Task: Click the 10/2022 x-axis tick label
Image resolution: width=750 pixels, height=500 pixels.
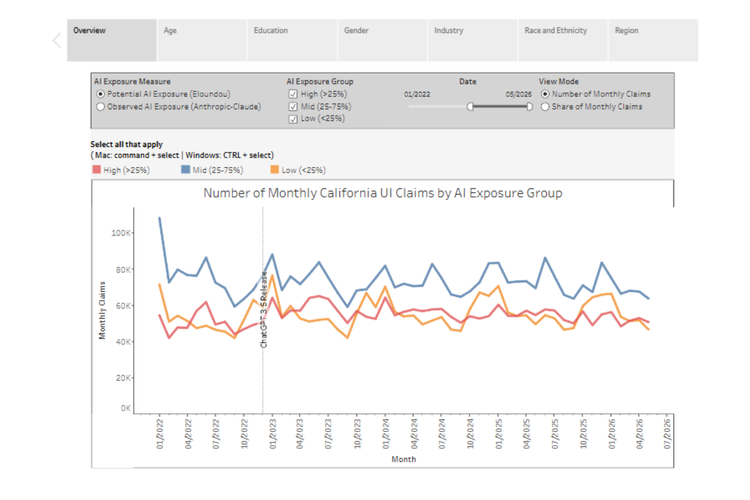Action: (x=244, y=434)
